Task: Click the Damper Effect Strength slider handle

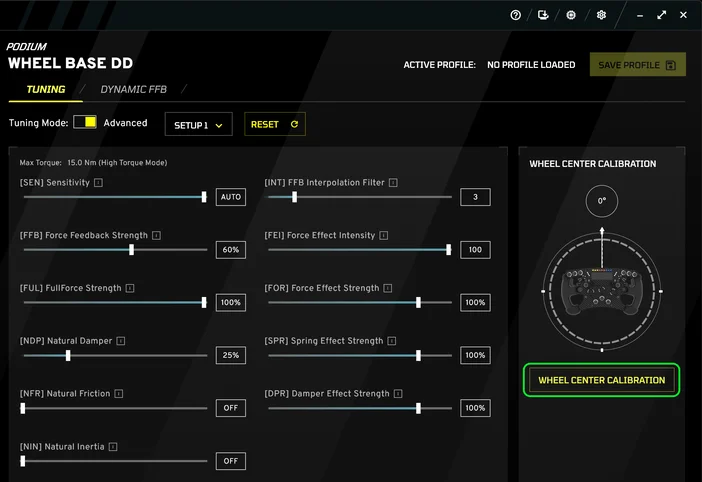Action: [418, 408]
